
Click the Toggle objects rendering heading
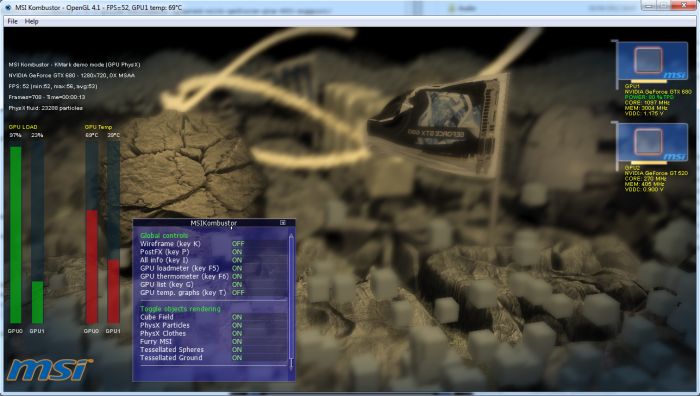coord(180,308)
